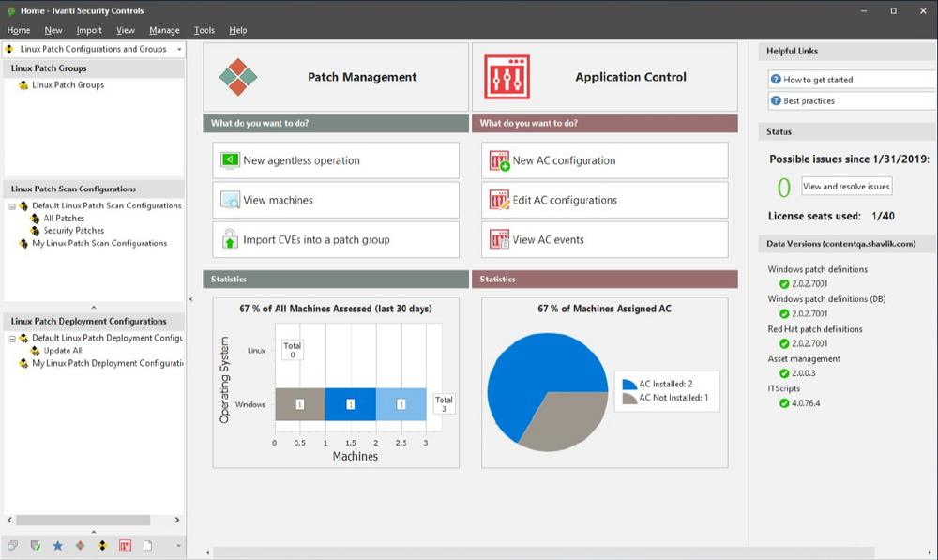938x560 pixels.
Task: Open the navigation bar overflow dropdown arrow
Action: 178,546
